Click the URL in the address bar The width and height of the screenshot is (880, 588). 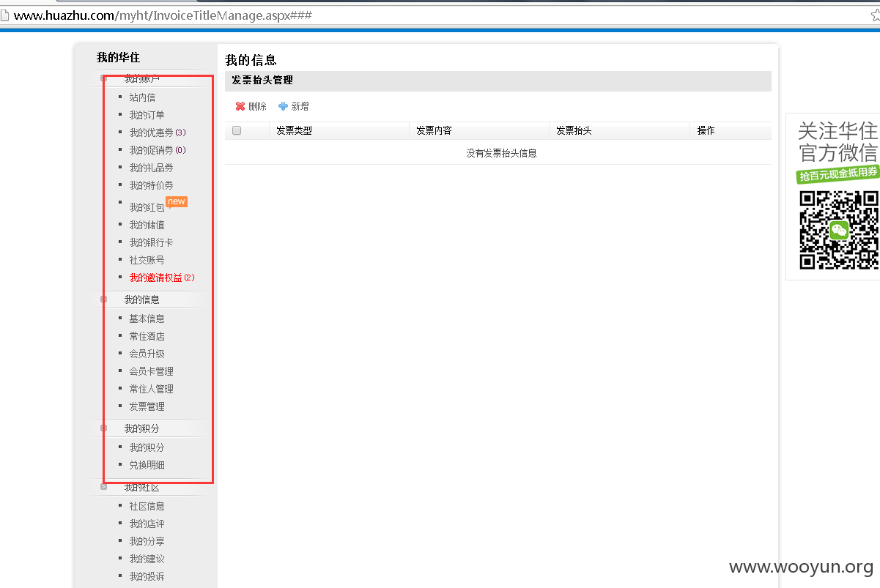pyautogui.click(x=163, y=15)
